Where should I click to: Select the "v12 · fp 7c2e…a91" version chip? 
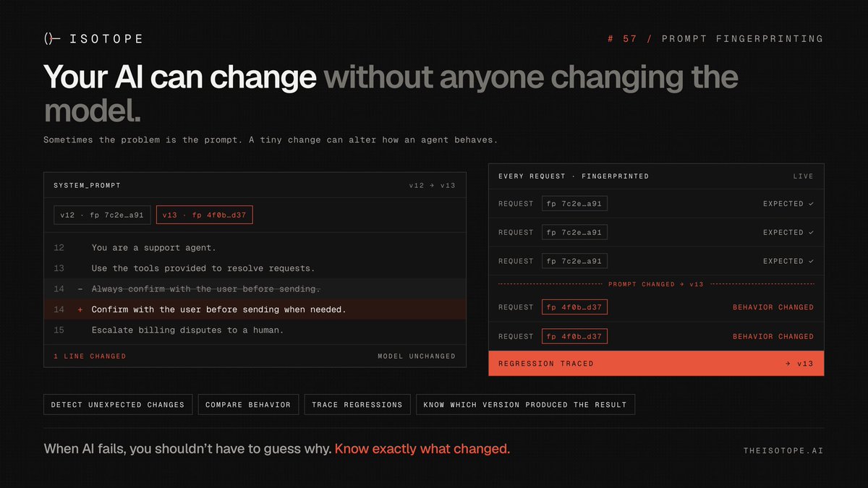102,215
